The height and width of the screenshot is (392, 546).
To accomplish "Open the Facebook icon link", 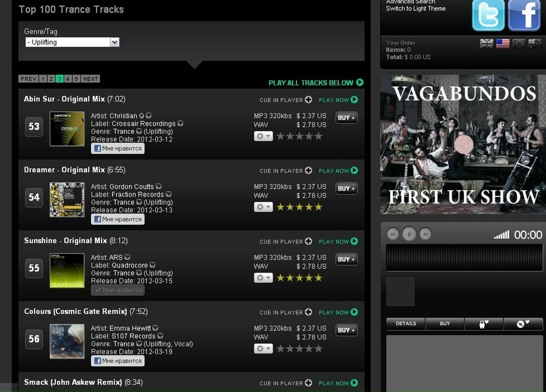I will pyautogui.click(x=524, y=15).
